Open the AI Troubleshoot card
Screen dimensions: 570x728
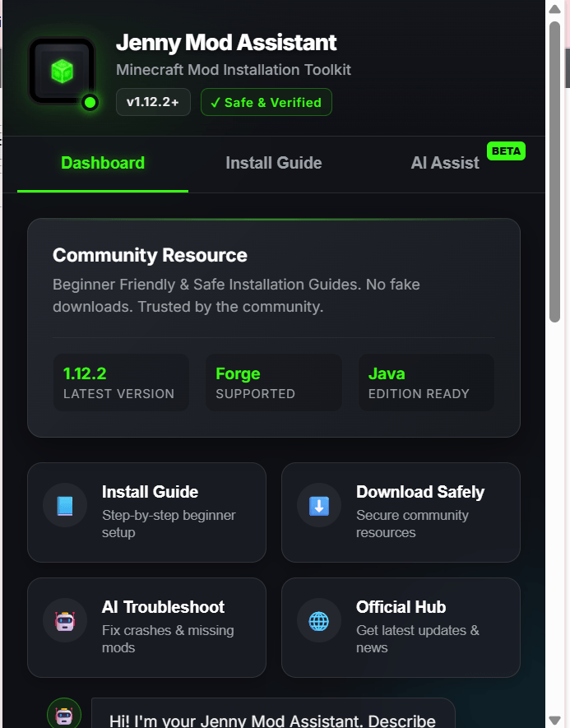pos(146,628)
